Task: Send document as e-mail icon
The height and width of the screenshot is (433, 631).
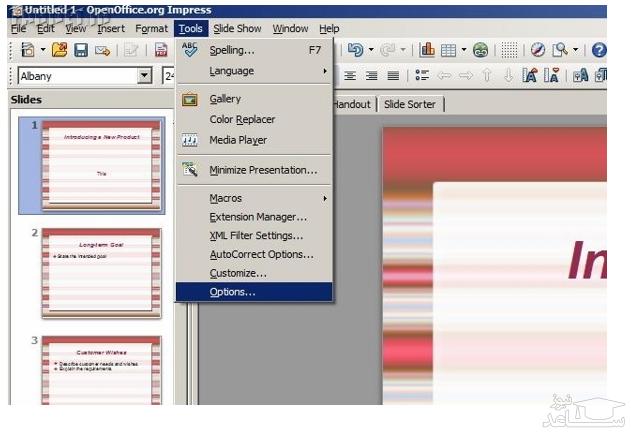Action: [x=102, y=50]
